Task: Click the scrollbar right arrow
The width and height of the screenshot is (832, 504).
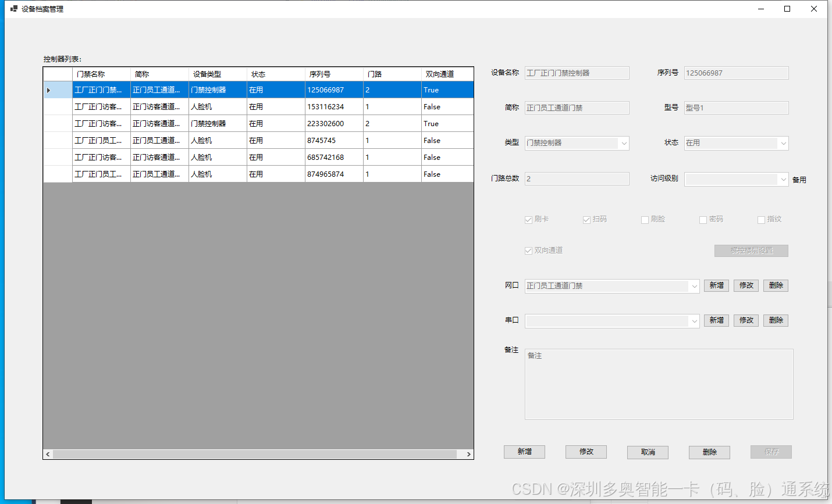Action: [x=468, y=454]
